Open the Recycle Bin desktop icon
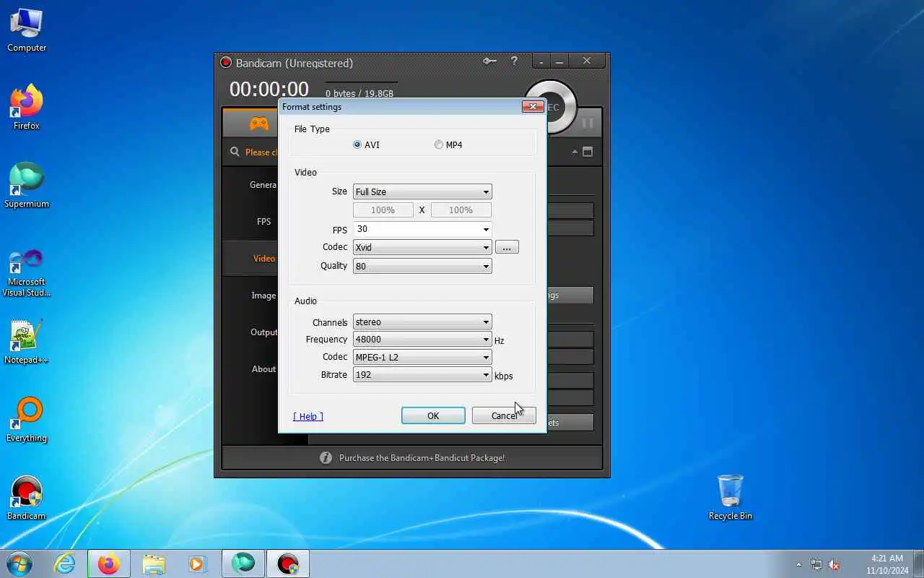Screen dimensions: 924x578 (x=731, y=498)
